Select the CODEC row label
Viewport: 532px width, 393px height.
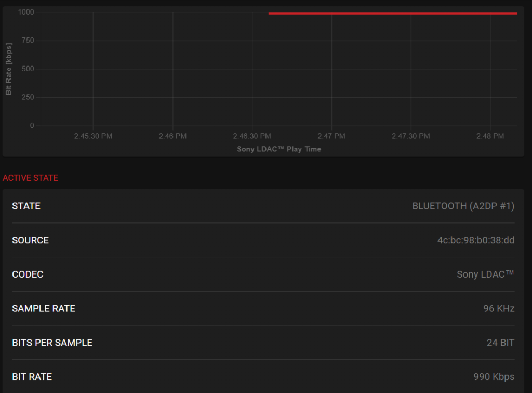[28, 274]
